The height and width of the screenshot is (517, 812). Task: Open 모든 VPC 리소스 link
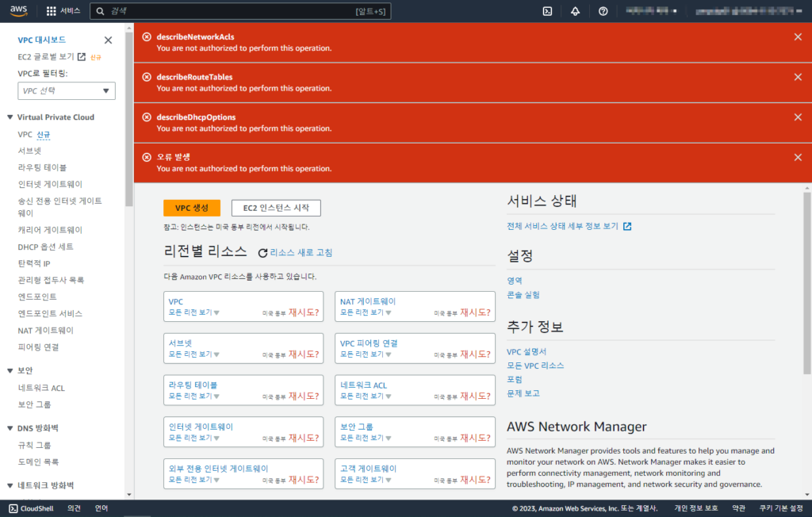(x=535, y=366)
